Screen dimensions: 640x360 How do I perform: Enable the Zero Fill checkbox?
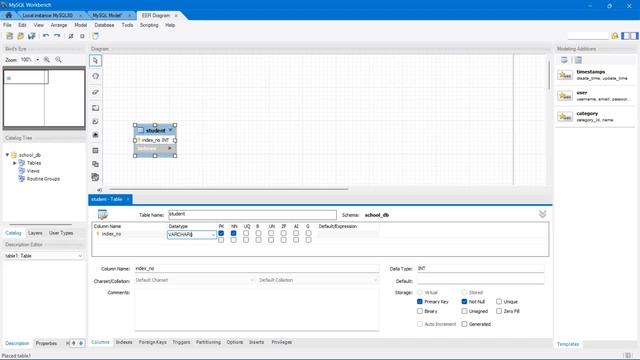(499, 311)
